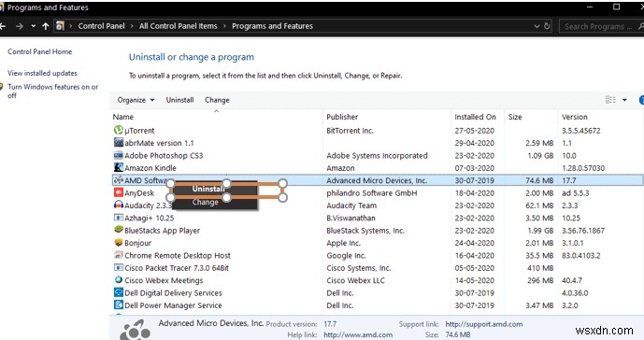Click the µTorrent program icon
Screen dimensions: 644x340
(119, 130)
